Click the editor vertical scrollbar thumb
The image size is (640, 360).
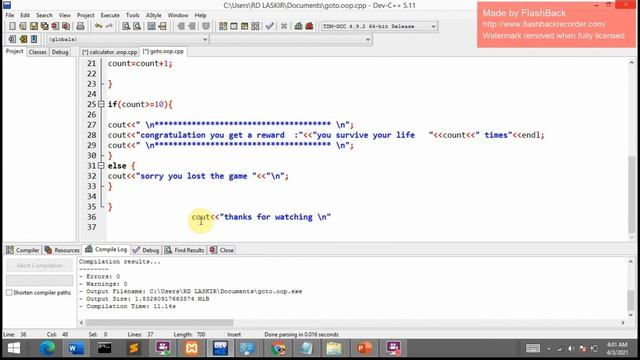[631, 194]
